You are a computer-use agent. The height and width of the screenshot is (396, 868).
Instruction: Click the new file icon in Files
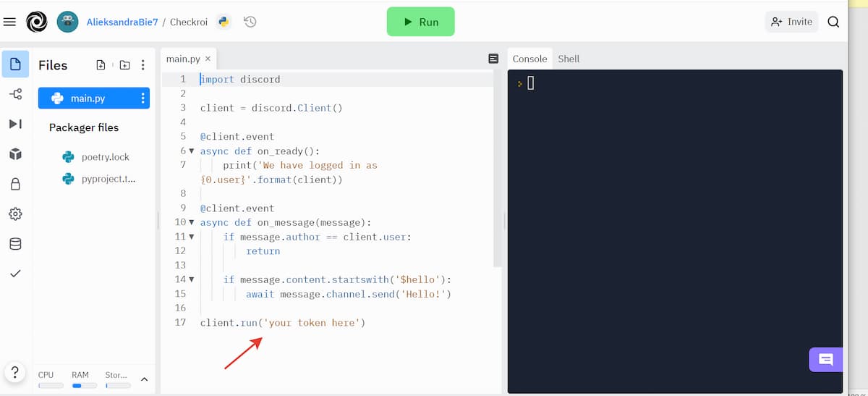(x=101, y=65)
